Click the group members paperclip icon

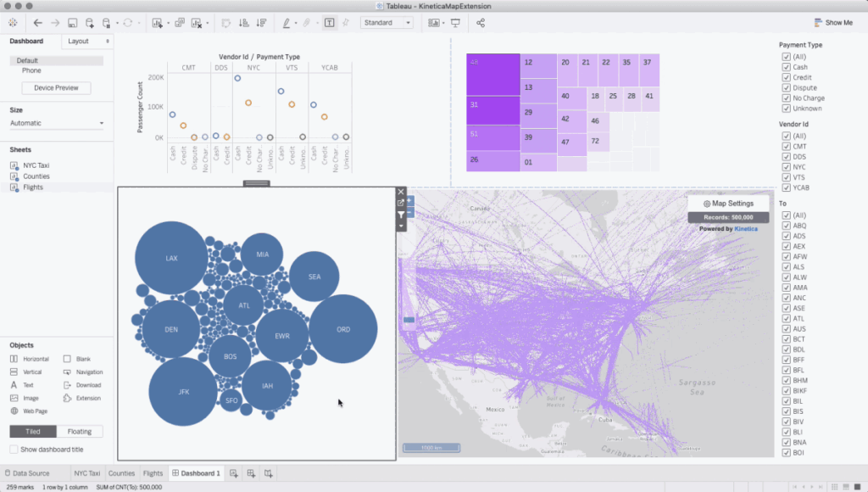[307, 23]
